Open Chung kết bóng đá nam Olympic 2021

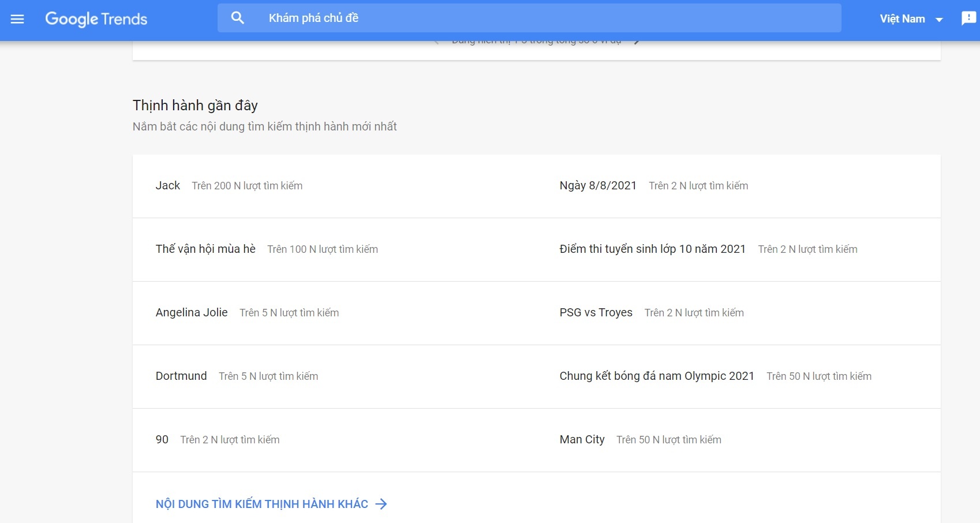657,376
